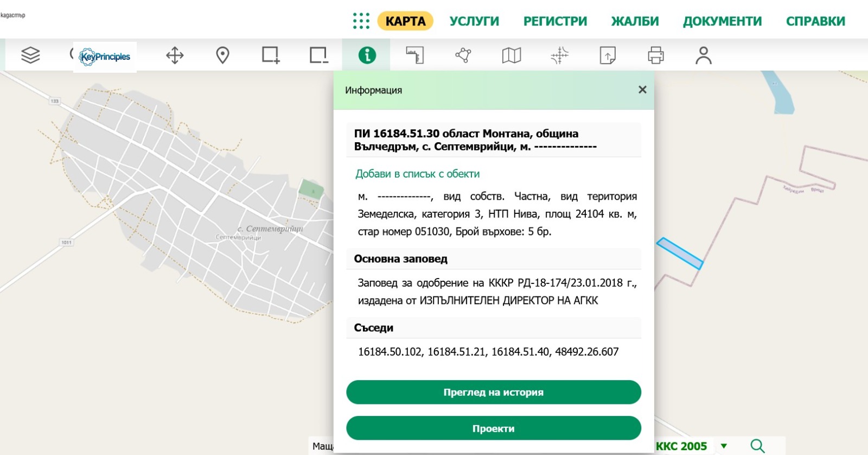Switch to the КАРТА tab
Screen dimensions: 868x455
pos(405,21)
